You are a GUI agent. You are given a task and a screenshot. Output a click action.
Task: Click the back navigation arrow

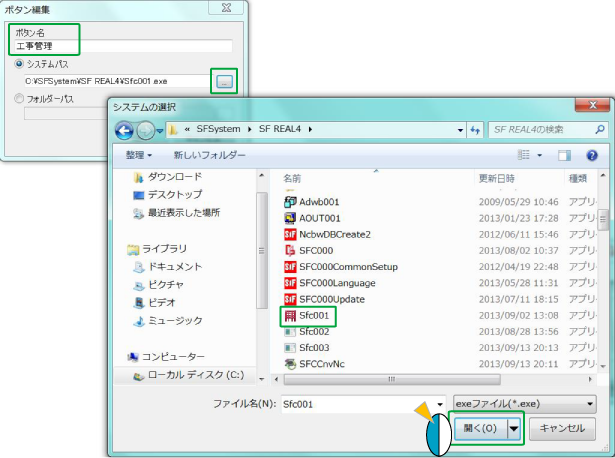[124, 131]
